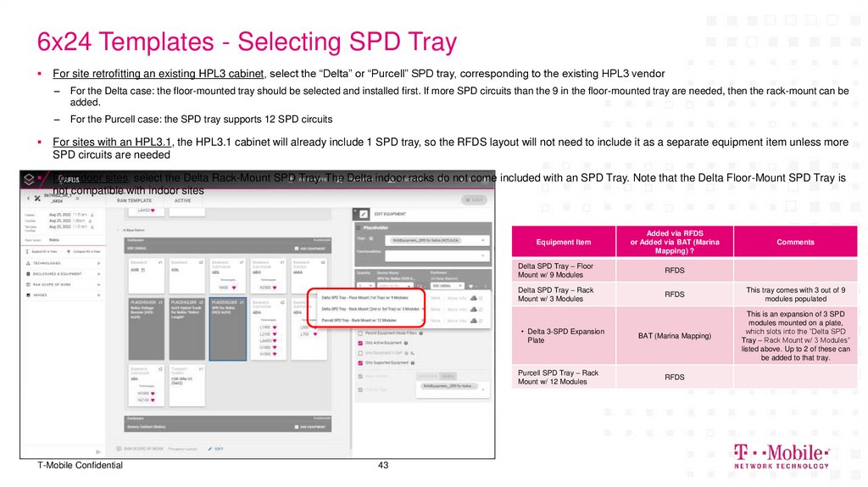Screen dimensions: 868x487
Task: Select the ASIB baseband card
Action: point(146,276)
